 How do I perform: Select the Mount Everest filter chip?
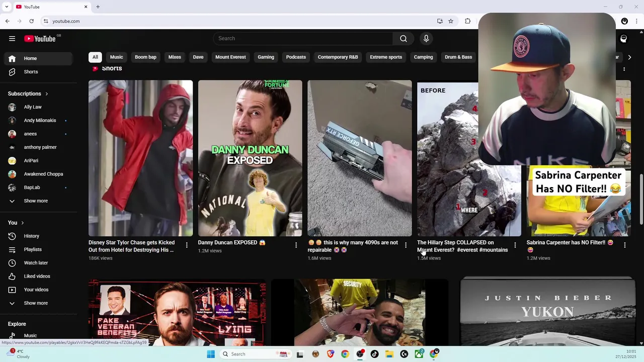pos(230,57)
